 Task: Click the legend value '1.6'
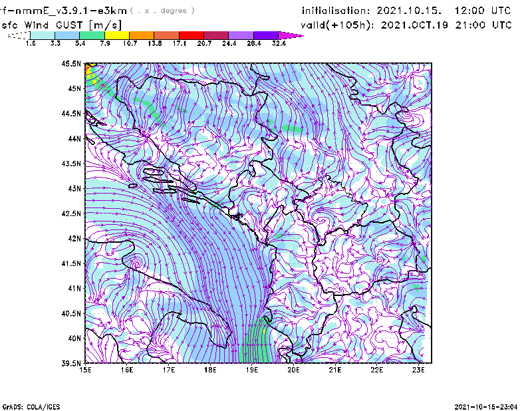click(x=31, y=43)
